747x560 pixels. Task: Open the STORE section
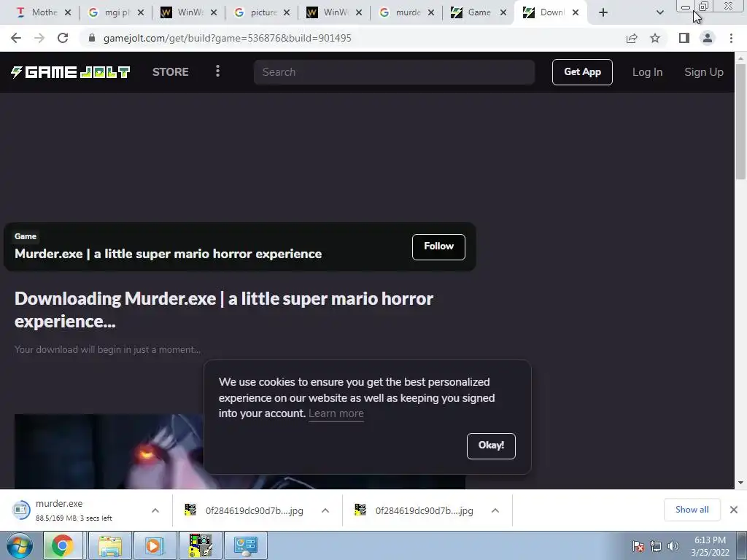pyautogui.click(x=171, y=72)
